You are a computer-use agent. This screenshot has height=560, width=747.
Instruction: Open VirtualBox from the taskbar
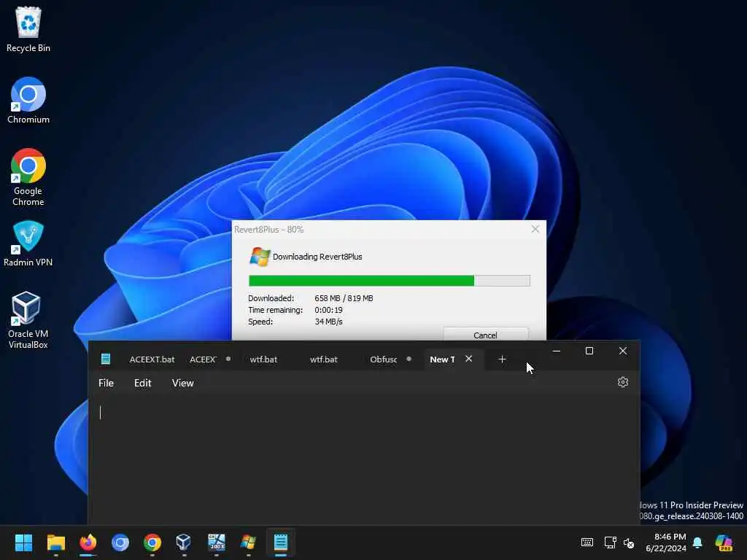[x=184, y=542]
